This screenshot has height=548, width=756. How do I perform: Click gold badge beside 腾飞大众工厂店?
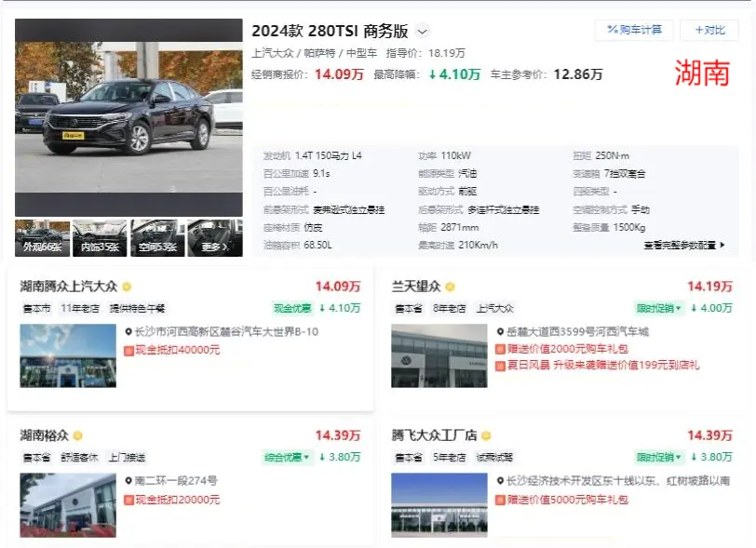pyautogui.click(x=486, y=435)
